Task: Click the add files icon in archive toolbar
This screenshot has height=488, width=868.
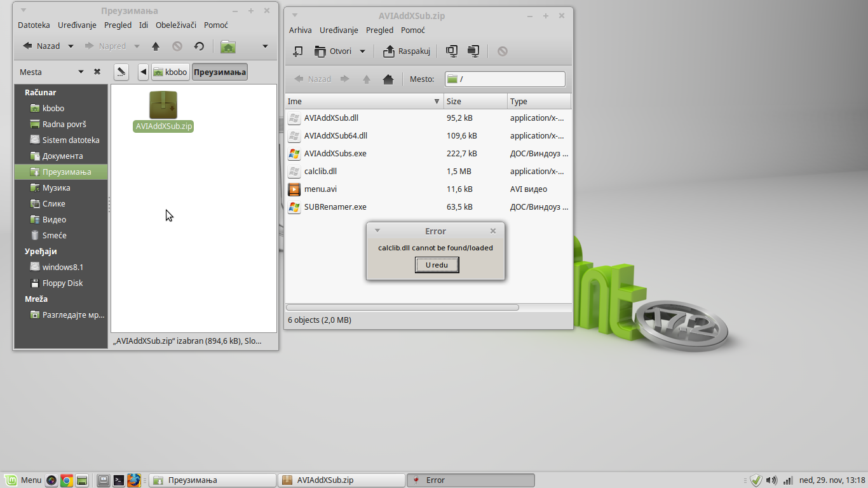Action: (x=451, y=51)
